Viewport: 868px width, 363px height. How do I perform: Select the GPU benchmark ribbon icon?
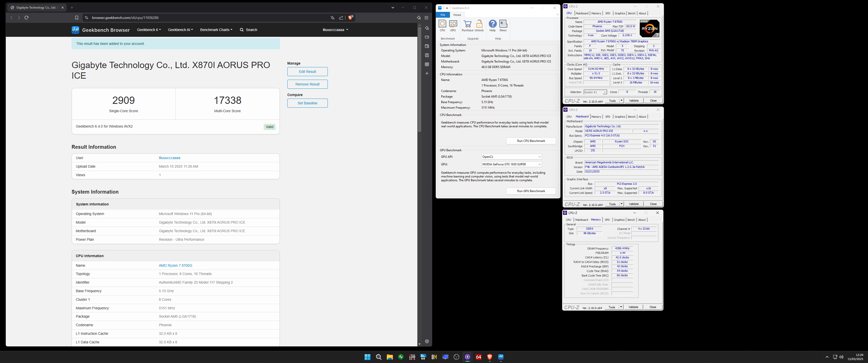453,26
